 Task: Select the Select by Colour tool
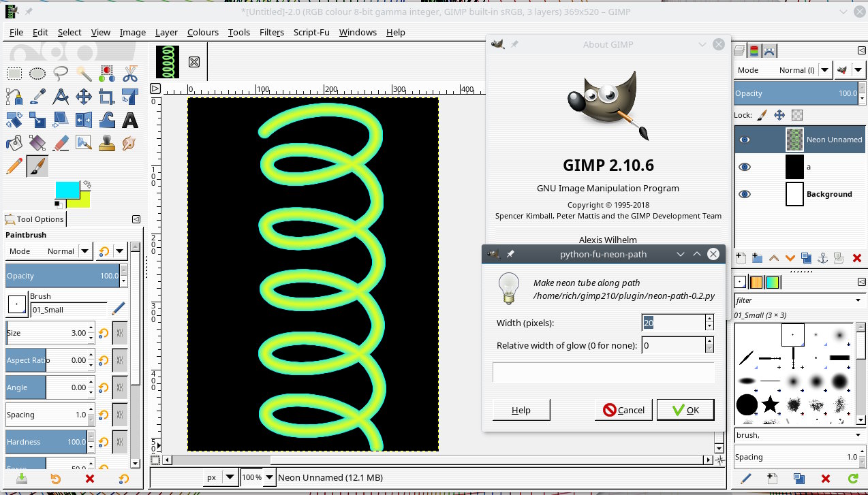107,74
